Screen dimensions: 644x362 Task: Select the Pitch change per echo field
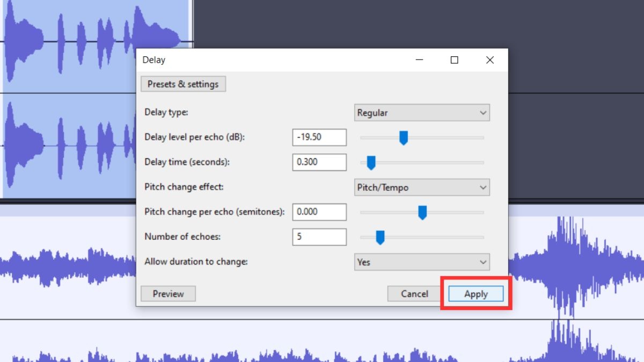319,212
